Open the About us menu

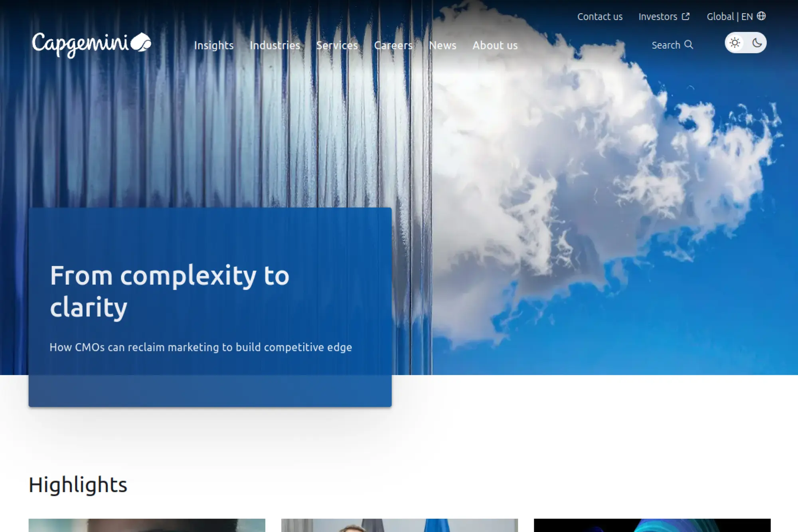[495, 45]
